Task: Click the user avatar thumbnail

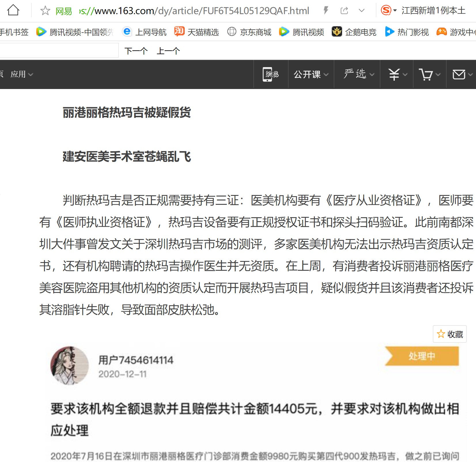Action: tap(69, 366)
